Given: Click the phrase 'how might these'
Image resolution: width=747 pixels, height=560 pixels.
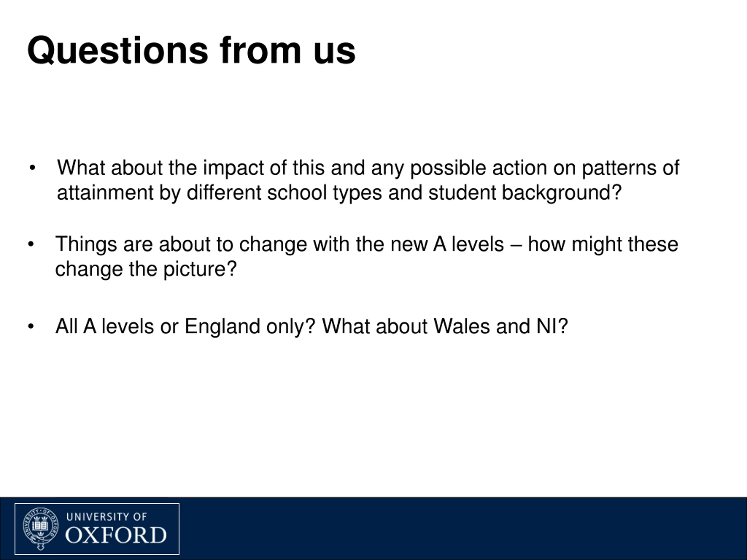Looking at the screenshot, I should click(603, 244).
